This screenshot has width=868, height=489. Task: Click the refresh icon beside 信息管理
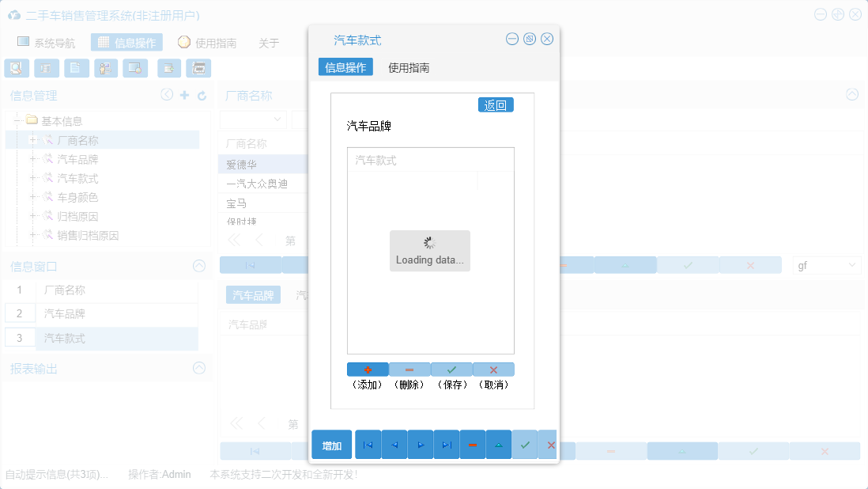click(201, 94)
